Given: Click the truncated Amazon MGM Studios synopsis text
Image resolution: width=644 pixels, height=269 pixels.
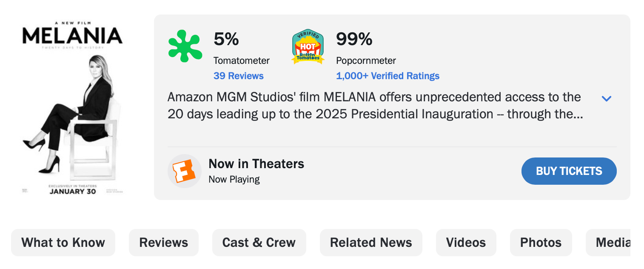Looking at the screenshot, I should click(x=374, y=106).
